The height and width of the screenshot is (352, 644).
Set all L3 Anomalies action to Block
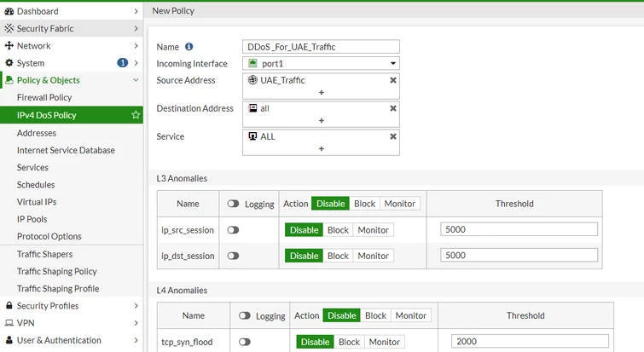point(365,204)
